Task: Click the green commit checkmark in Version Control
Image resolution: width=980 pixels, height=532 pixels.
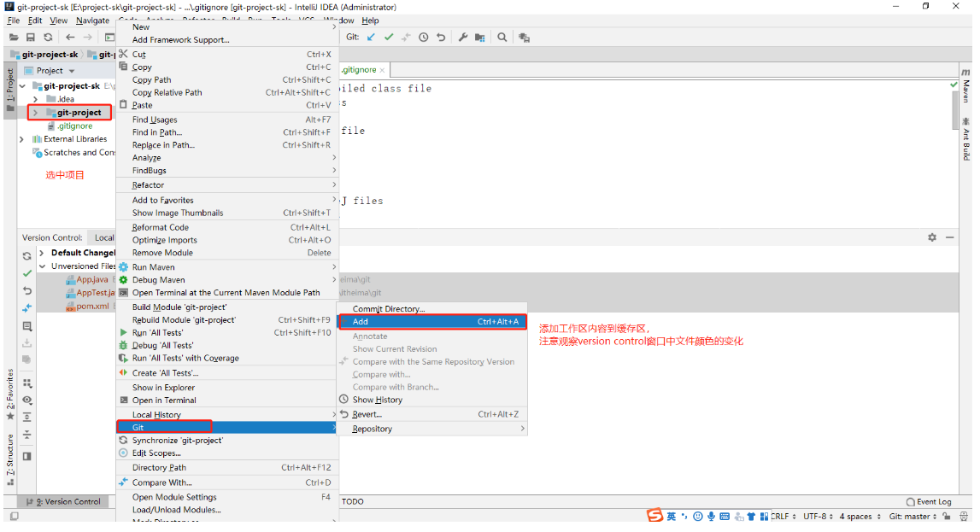Action: 26,273
